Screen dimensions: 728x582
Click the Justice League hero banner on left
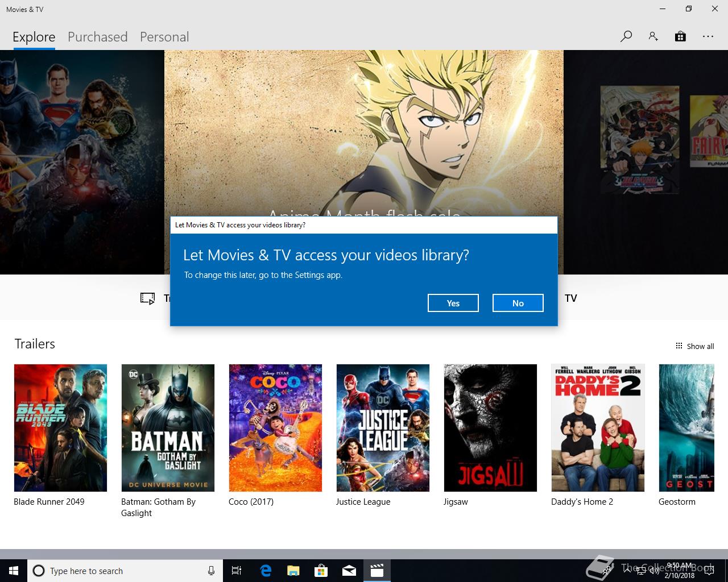[x=82, y=162]
